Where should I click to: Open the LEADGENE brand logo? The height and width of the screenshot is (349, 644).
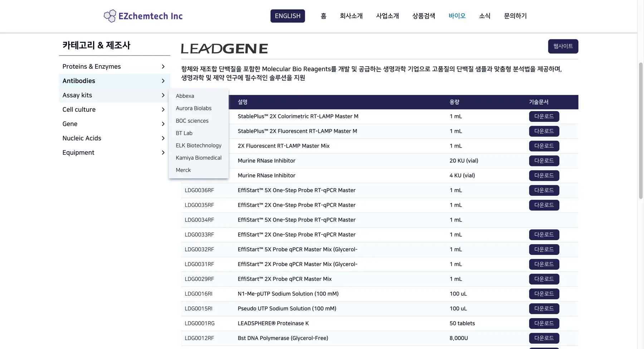point(224,49)
